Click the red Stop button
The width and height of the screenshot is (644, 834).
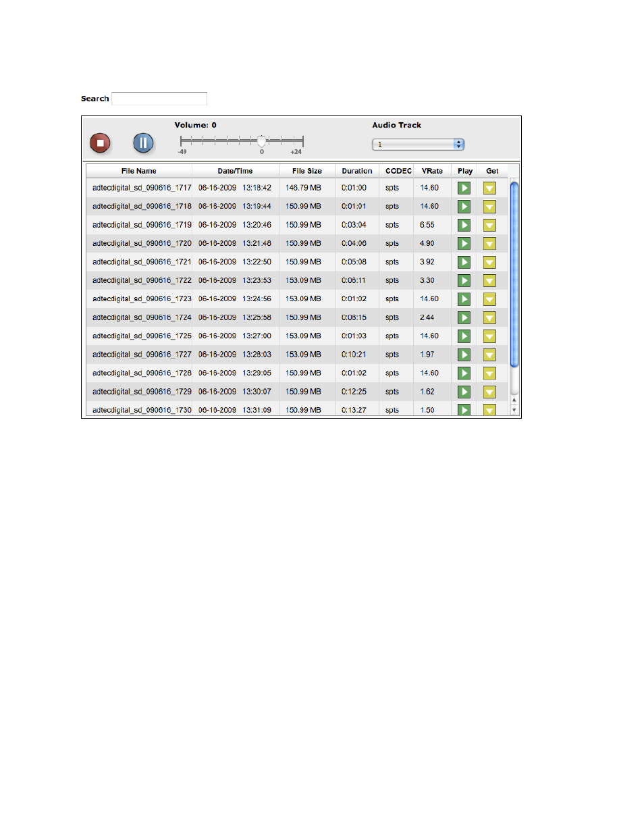[100, 142]
